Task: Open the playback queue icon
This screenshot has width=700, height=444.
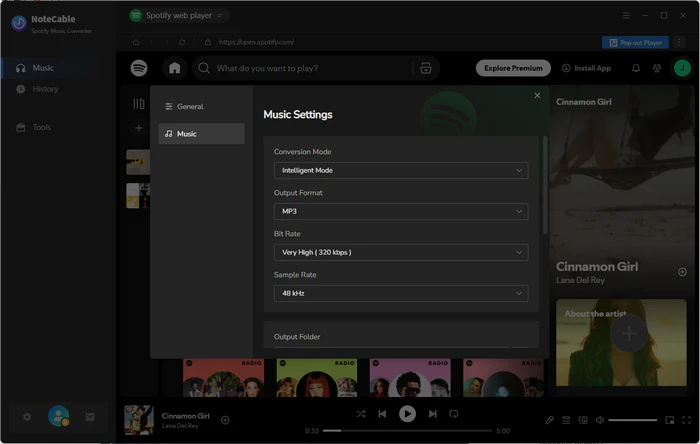Action: point(566,420)
